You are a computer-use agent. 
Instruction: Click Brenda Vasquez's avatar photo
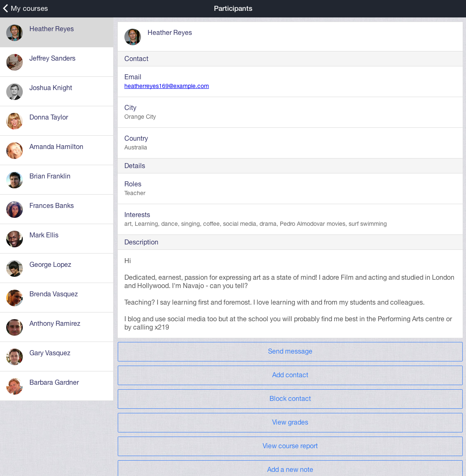click(15, 298)
